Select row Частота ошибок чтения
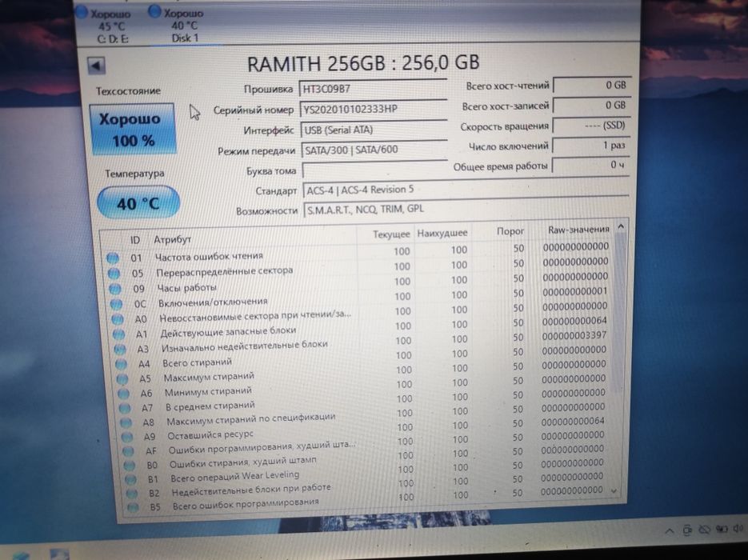748x560 pixels. point(358,253)
